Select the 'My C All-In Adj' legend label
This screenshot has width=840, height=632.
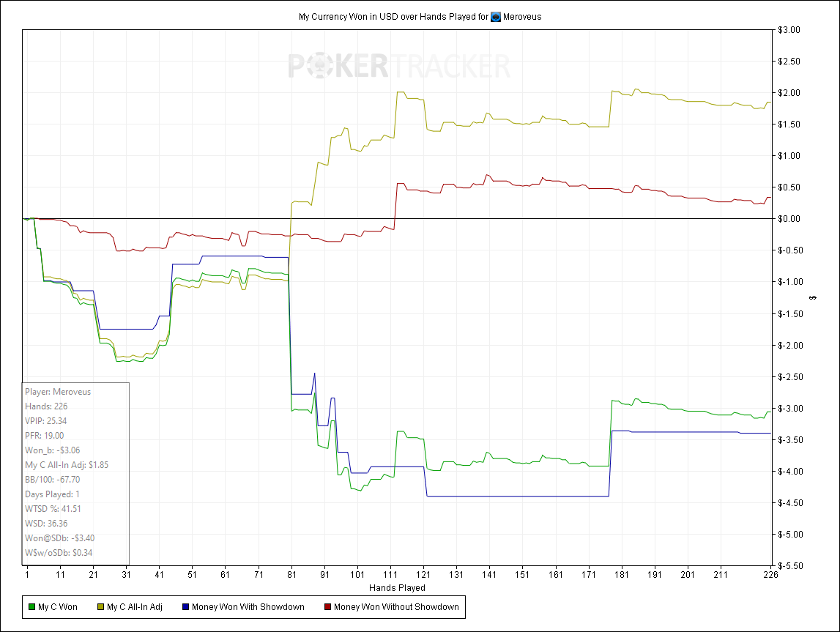click(135, 607)
